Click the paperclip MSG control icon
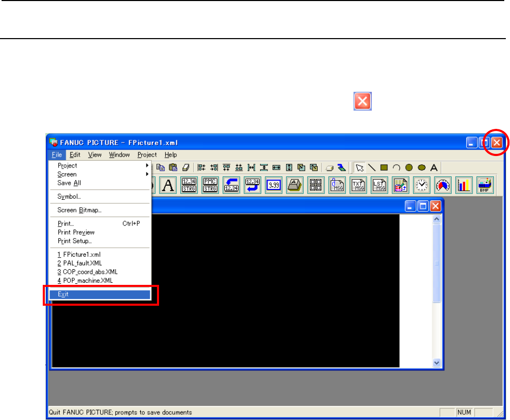This screenshot has width=510, height=420. tap(337, 185)
